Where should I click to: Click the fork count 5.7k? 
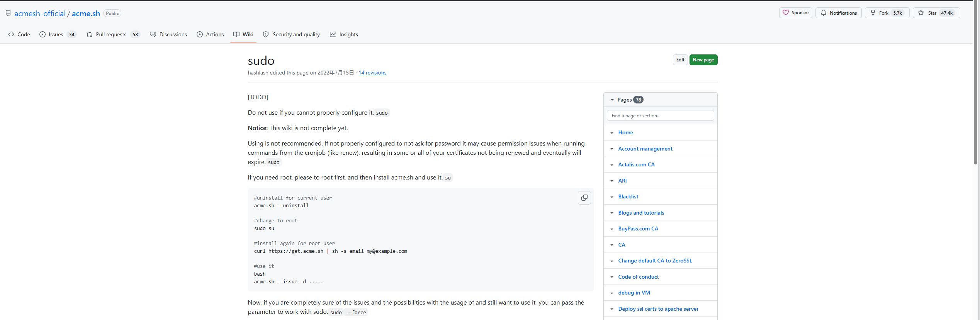(x=897, y=13)
